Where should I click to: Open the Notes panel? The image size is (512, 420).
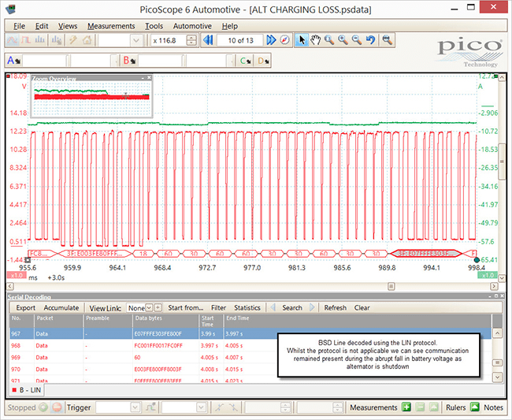[x=493, y=407]
